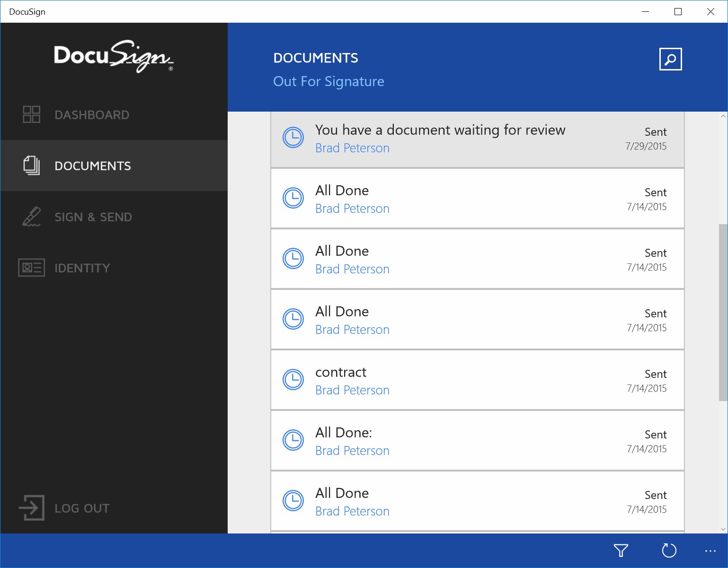This screenshot has height=568, width=728.
Task: Click the Sign & Send pen icon
Action: click(x=32, y=217)
